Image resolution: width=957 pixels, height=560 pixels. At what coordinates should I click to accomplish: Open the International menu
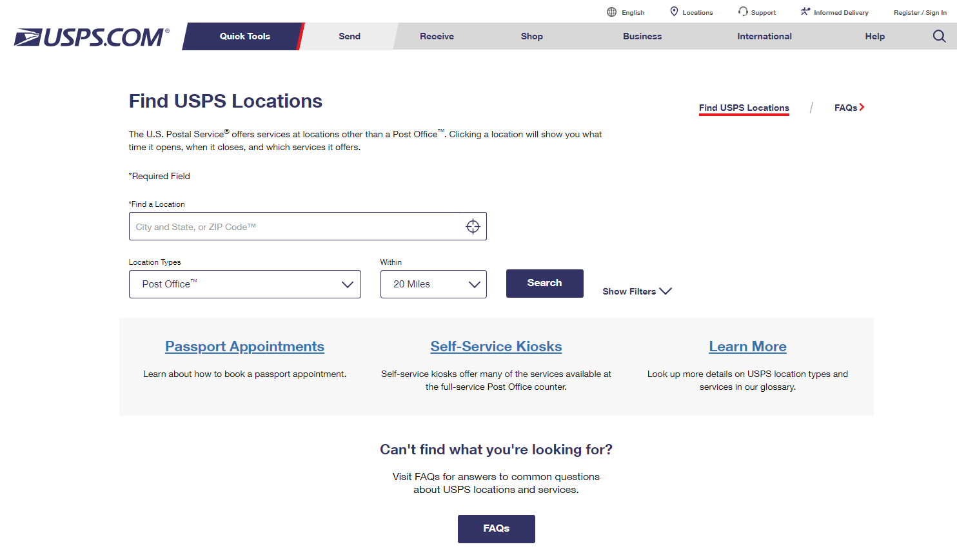[764, 36]
